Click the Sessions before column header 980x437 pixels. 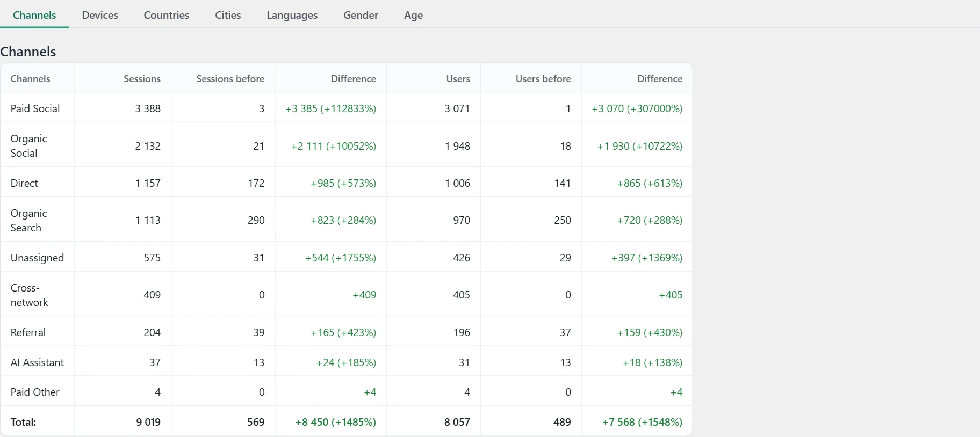pyautogui.click(x=230, y=78)
